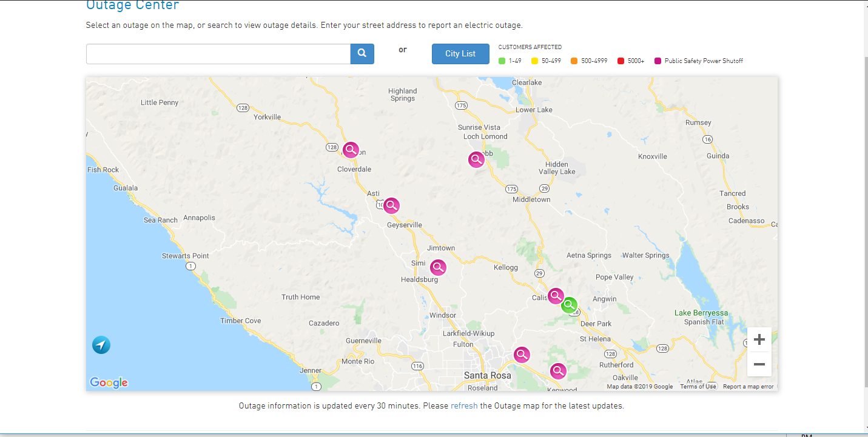The width and height of the screenshot is (868, 437).
Task: Open the City List
Action: pos(460,53)
